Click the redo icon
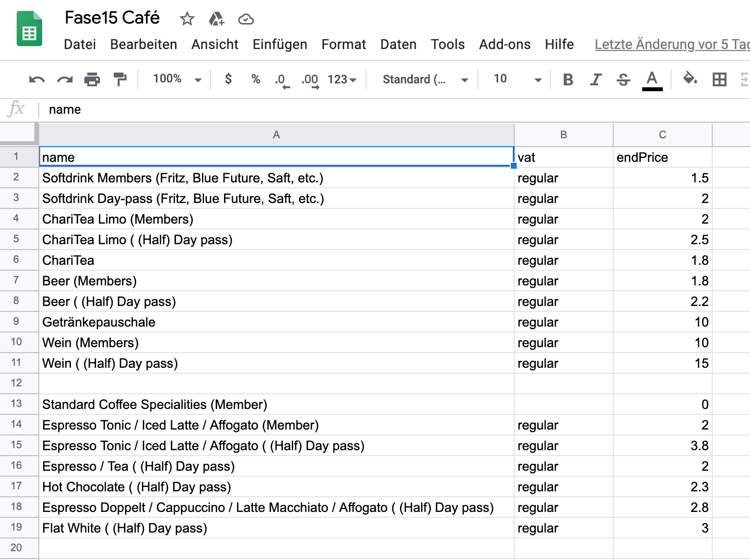 coord(64,79)
